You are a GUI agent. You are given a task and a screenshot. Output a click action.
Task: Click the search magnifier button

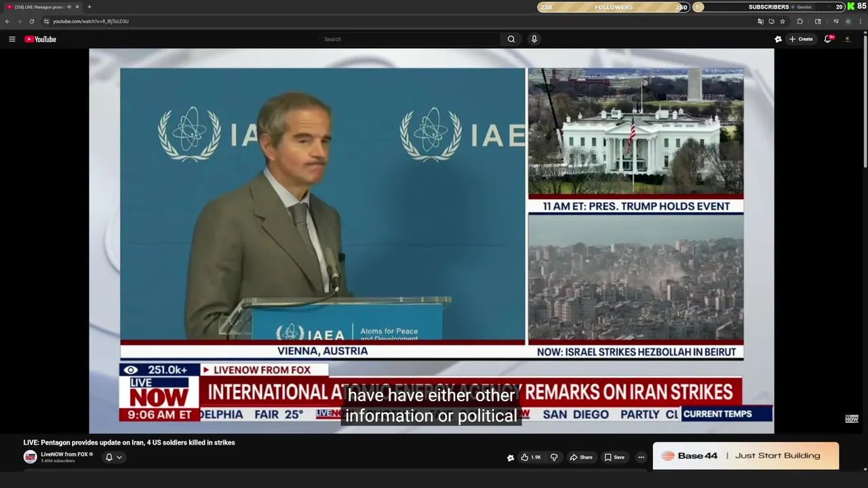(x=511, y=39)
